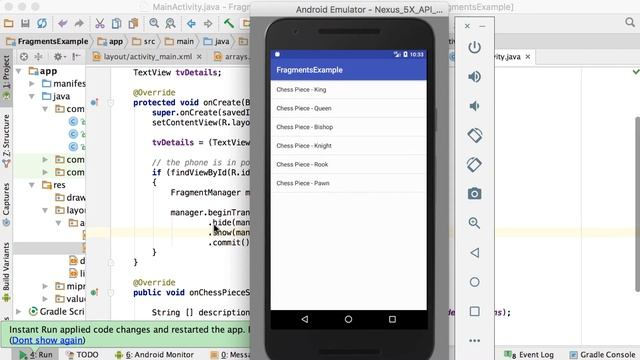
Task: Save all using the floppy disk icon
Action: tap(25, 24)
